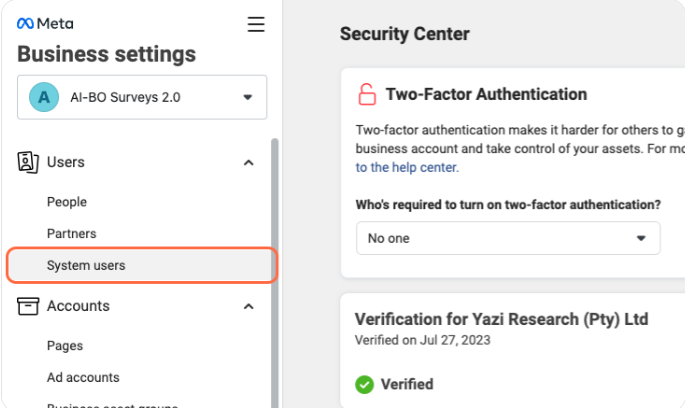Select System users in the sidebar
Viewport: 685px width, 408px height.
86,266
